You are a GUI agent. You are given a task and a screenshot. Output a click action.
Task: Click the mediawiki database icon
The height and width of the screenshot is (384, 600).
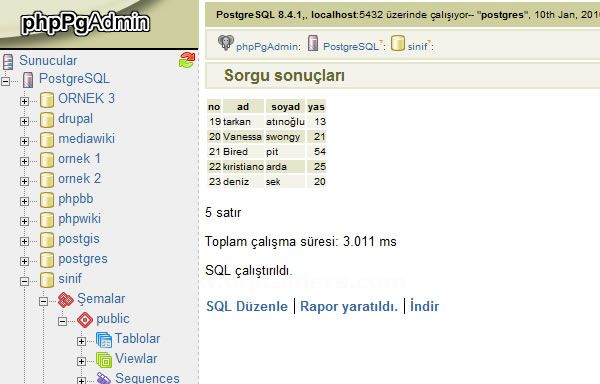tap(47, 140)
